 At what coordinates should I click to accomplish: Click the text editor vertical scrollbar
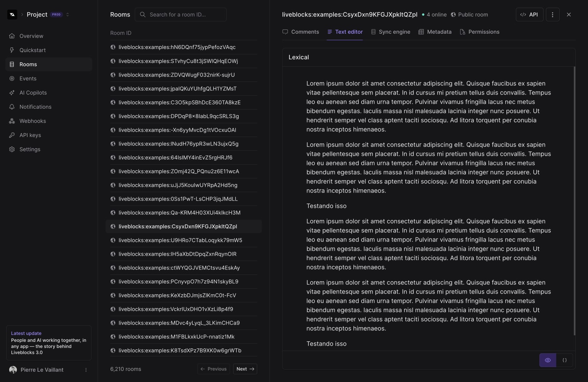click(x=574, y=201)
